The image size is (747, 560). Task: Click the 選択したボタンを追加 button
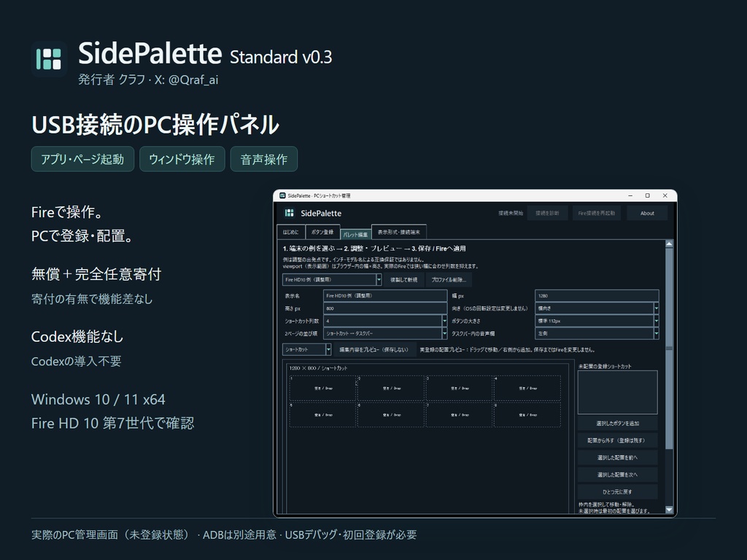(617, 423)
